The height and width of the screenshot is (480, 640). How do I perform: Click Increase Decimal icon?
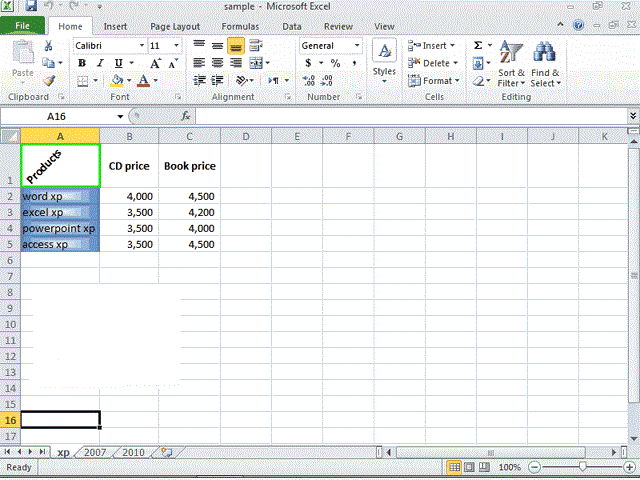pyautogui.click(x=309, y=80)
